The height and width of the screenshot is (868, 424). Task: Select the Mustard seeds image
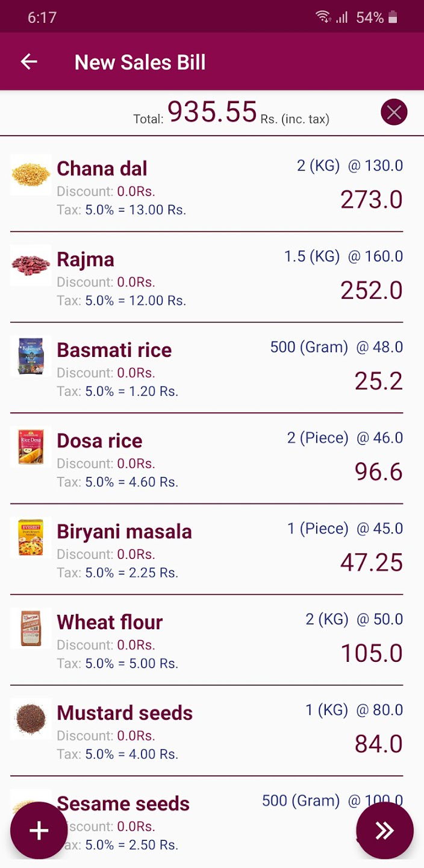[x=31, y=719]
